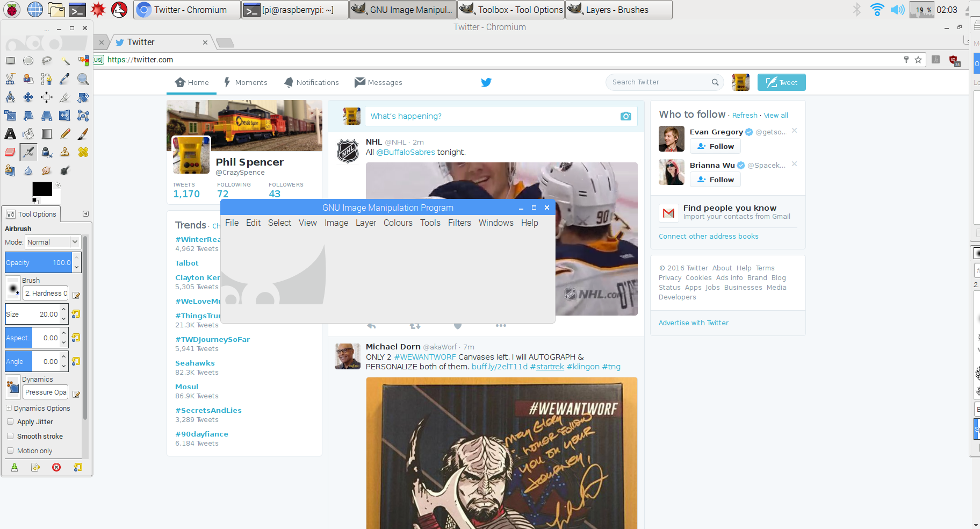This screenshot has width=980, height=529.
Task: Select the Rectangle Select tool in Toolbox
Action: [10, 61]
